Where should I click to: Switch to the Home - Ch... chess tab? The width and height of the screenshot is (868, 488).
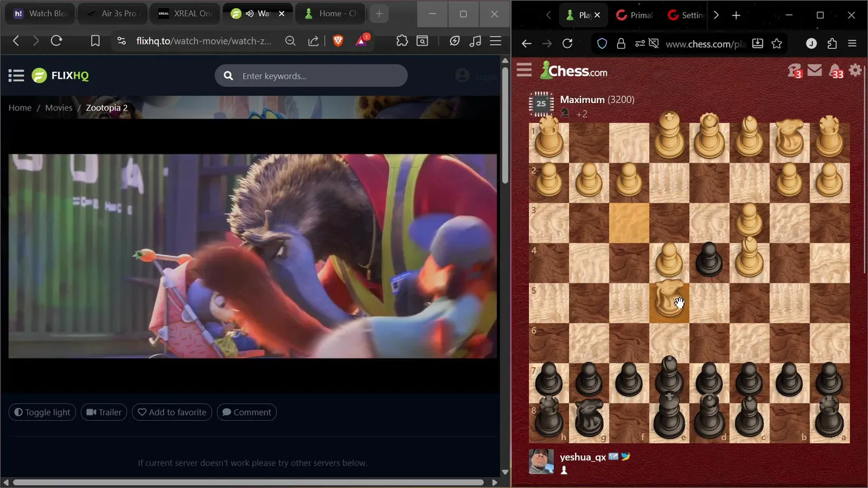[330, 14]
